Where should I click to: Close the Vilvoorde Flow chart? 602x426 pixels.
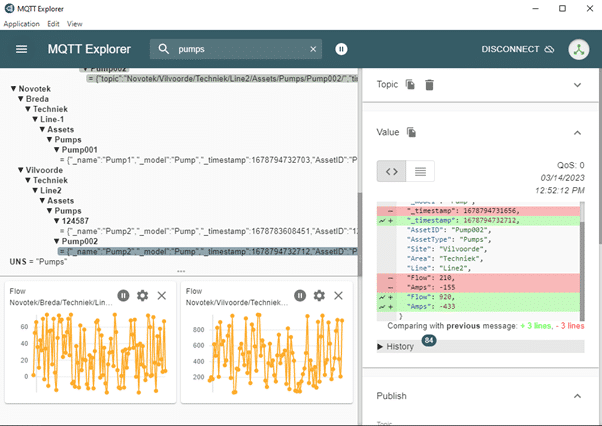coord(339,295)
